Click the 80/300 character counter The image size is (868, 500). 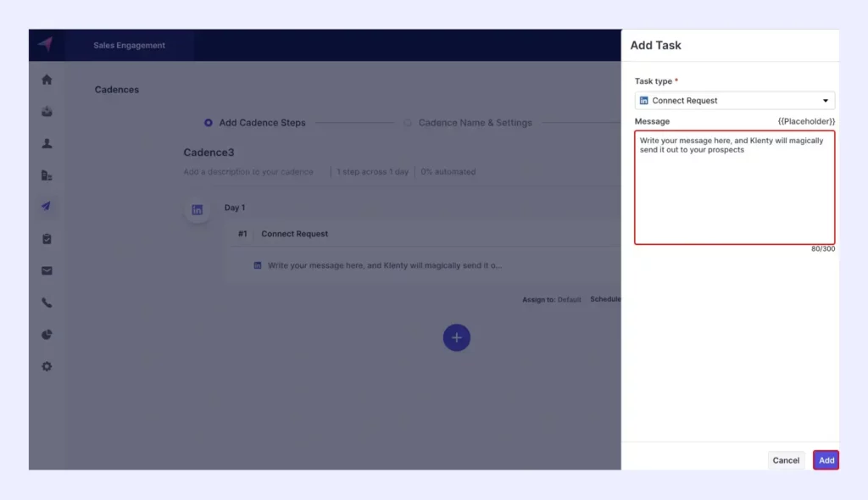pos(823,249)
